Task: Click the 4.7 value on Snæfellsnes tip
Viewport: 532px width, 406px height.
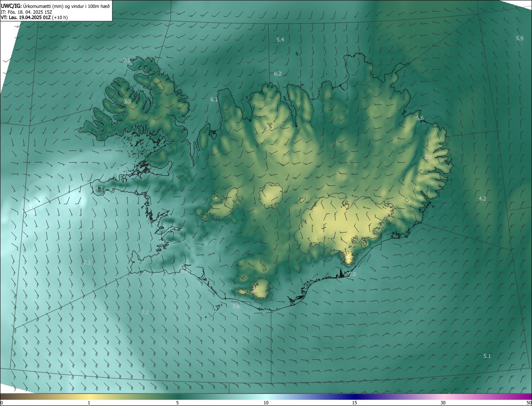Action: (99, 189)
